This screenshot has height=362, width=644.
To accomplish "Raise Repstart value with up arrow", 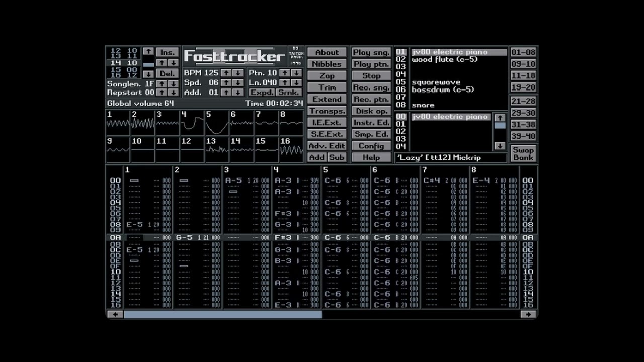I will point(161,93).
